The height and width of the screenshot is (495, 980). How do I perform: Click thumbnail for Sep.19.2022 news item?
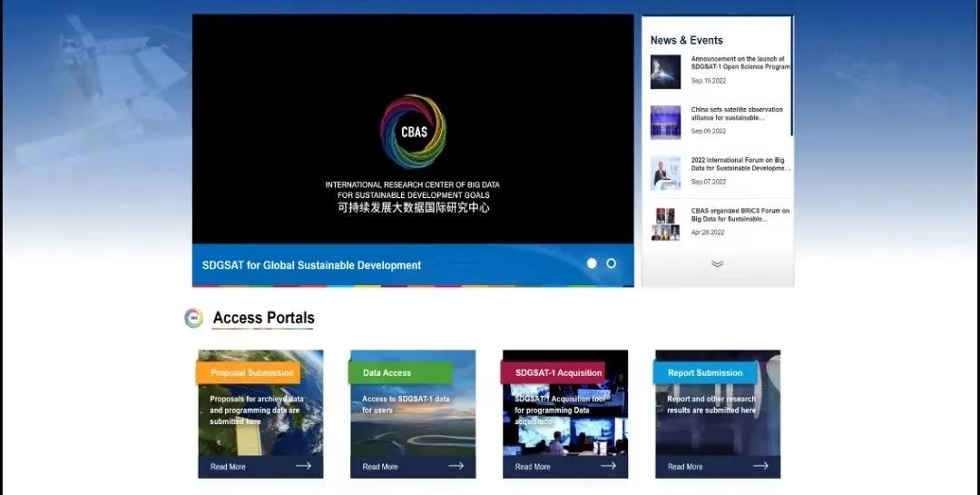point(666,72)
